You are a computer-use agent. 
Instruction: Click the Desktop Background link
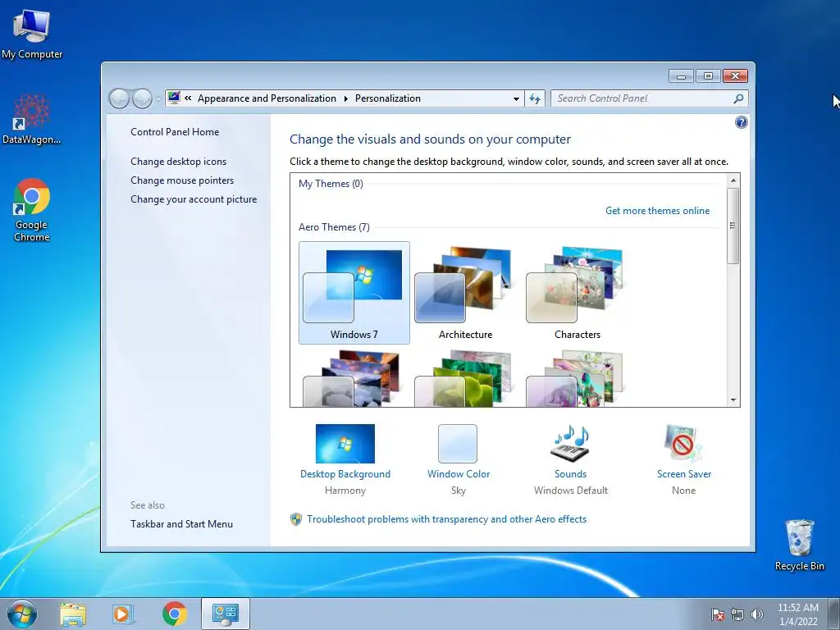point(345,474)
